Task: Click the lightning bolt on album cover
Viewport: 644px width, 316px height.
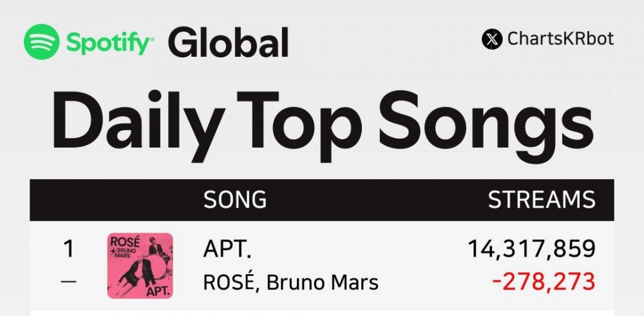Action: [113, 252]
